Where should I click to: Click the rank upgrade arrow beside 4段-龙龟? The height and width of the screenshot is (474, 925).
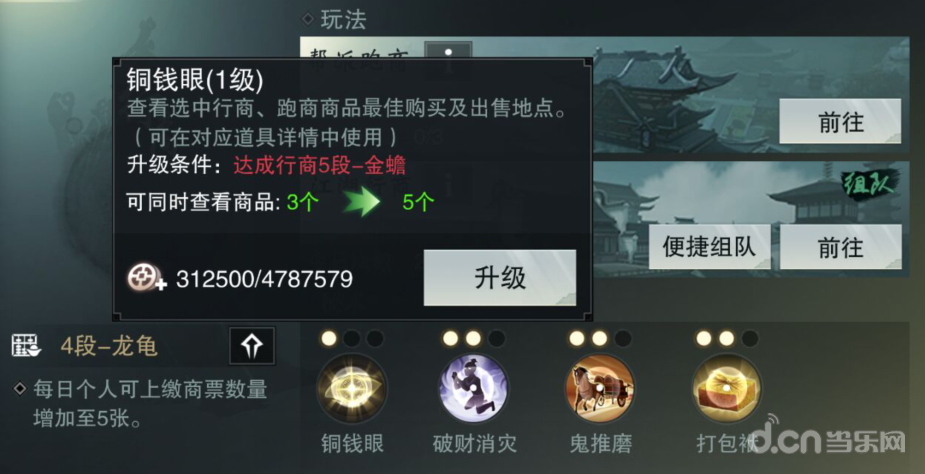tap(252, 345)
